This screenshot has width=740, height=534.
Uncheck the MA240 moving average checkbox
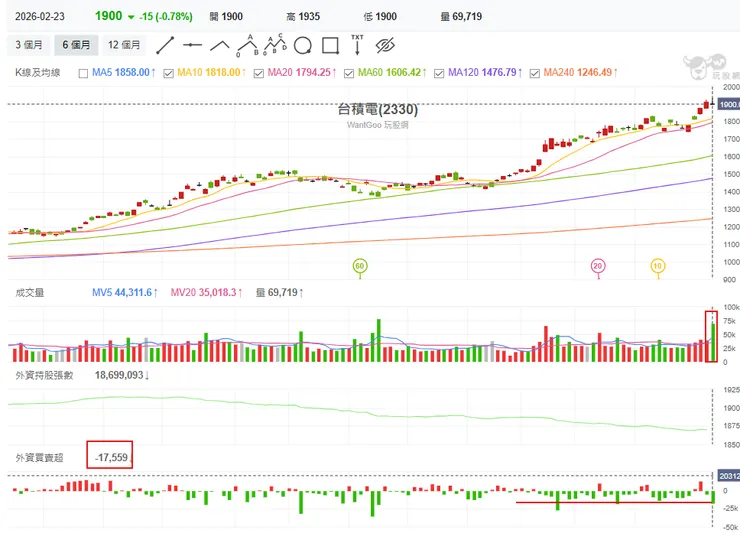(535, 73)
